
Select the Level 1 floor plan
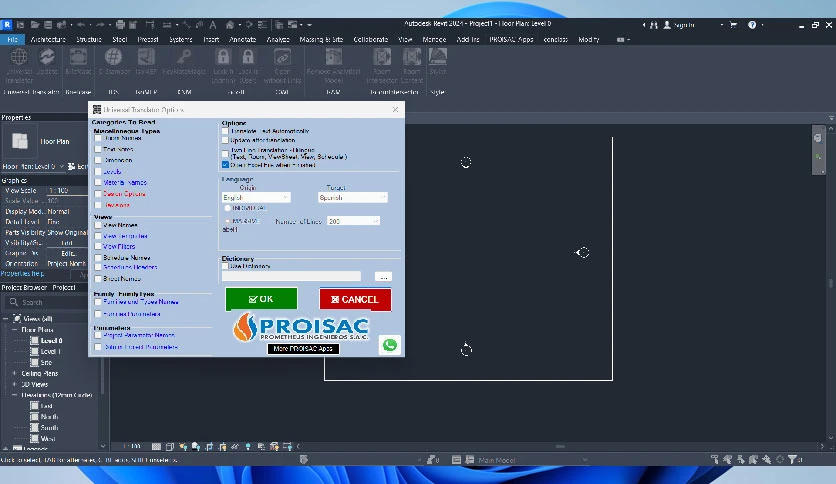coord(51,352)
